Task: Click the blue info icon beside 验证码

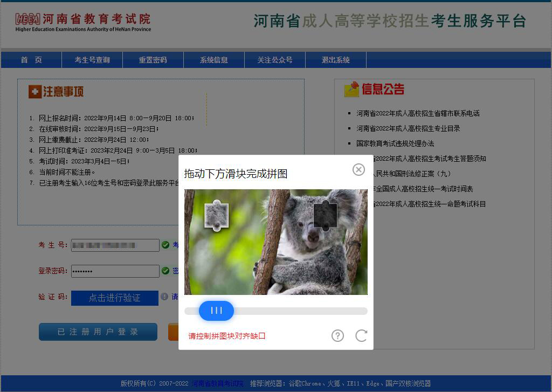Action: click(x=164, y=297)
